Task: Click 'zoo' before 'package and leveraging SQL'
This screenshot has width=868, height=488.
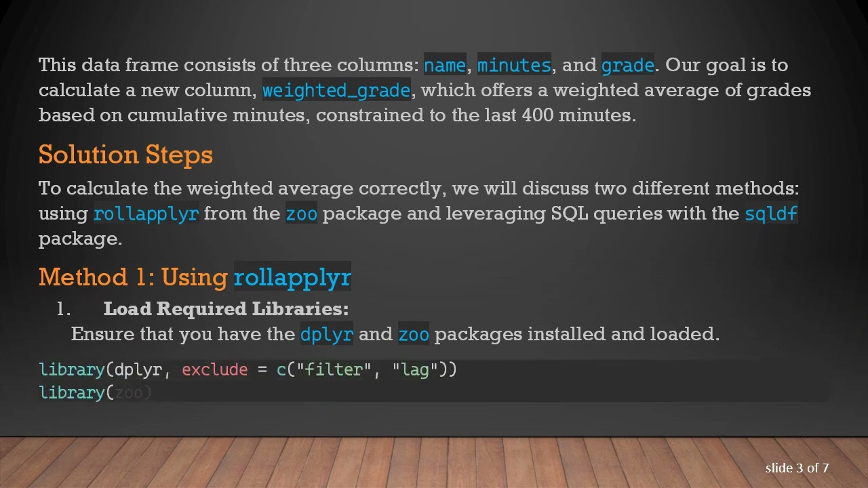Action: (x=301, y=213)
